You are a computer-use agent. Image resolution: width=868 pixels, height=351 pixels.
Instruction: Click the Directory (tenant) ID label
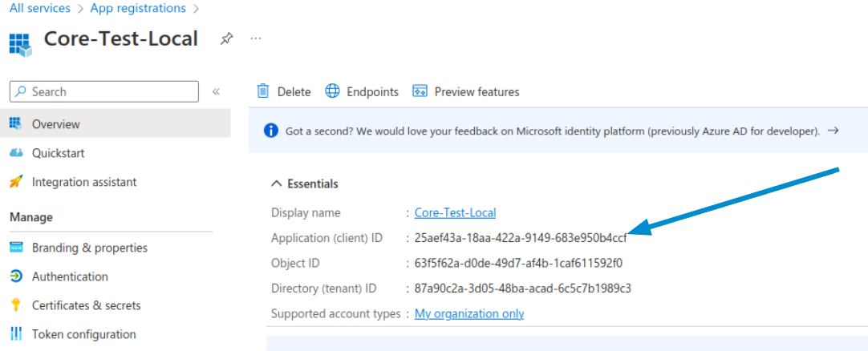(324, 288)
